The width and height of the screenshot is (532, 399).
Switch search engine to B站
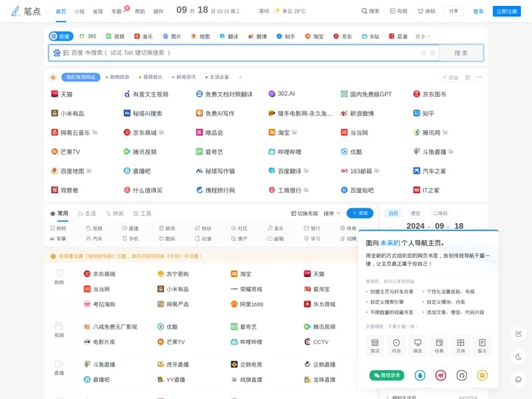(370, 36)
